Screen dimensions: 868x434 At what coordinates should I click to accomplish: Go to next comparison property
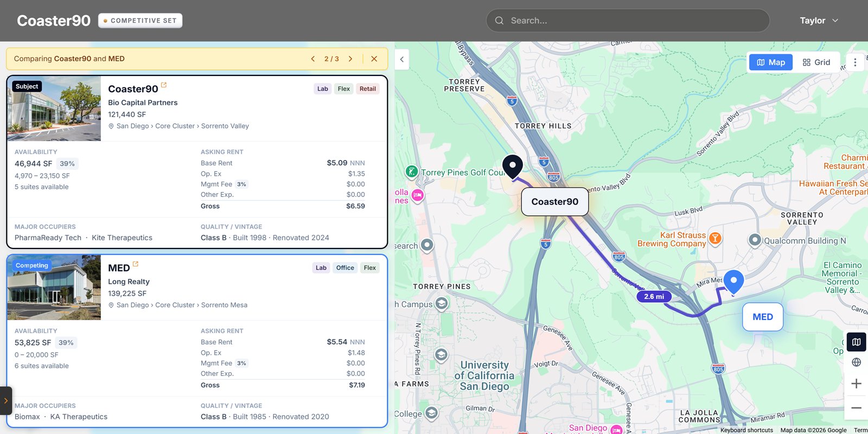click(x=350, y=59)
